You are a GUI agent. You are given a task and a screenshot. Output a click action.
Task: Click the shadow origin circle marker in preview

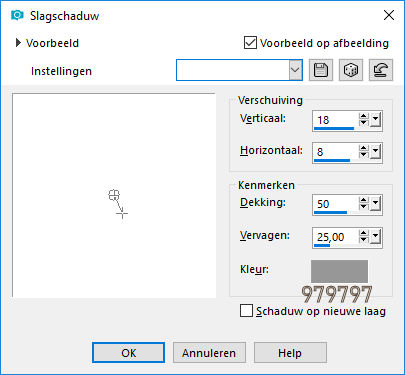[114, 195]
